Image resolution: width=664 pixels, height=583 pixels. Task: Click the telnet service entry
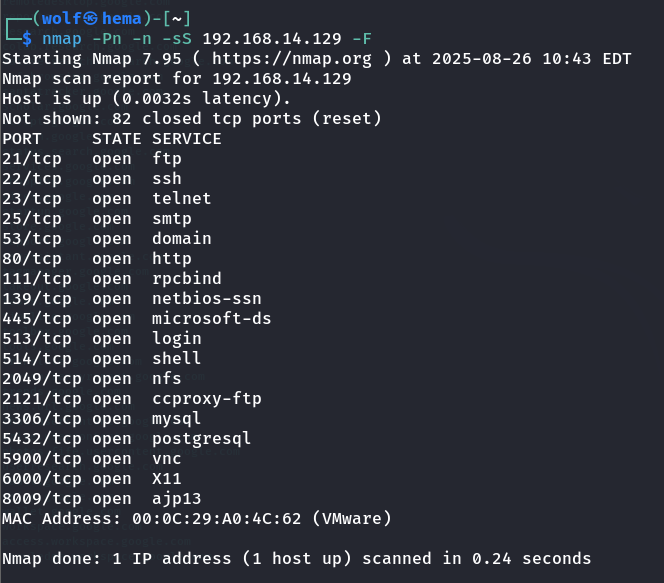(x=181, y=199)
